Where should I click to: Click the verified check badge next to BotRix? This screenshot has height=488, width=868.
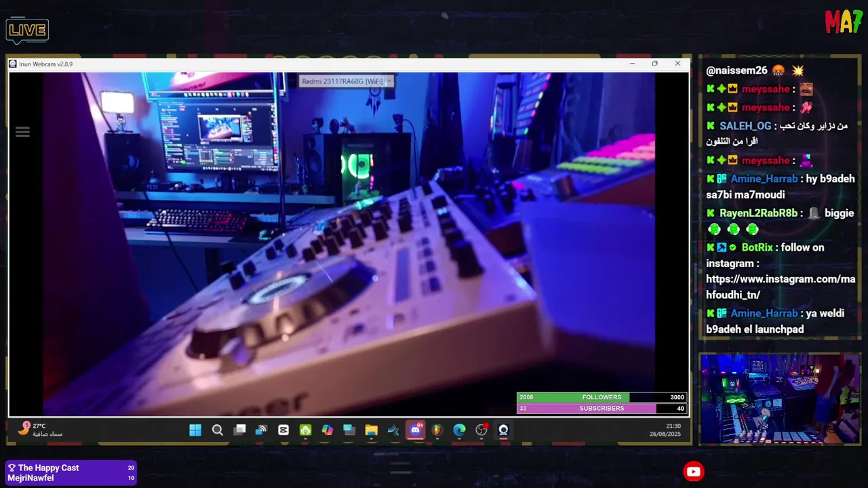pyautogui.click(x=733, y=247)
